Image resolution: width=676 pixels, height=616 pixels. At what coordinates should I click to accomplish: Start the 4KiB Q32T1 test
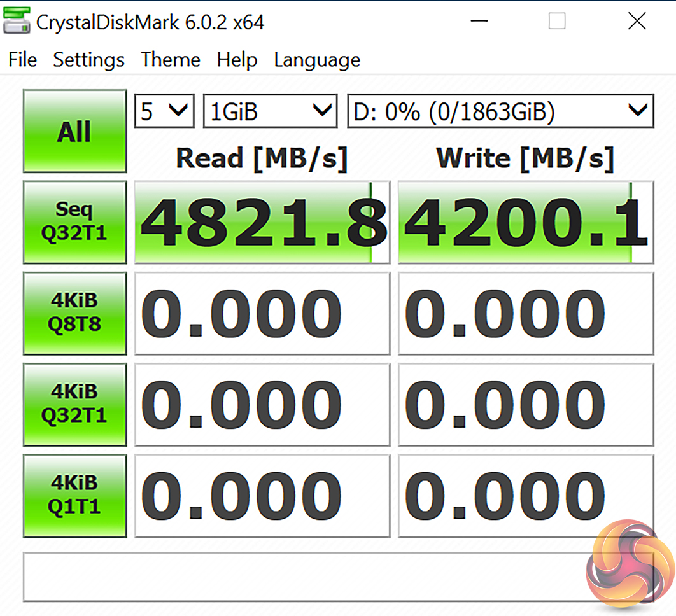pyautogui.click(x=74, y=404)
